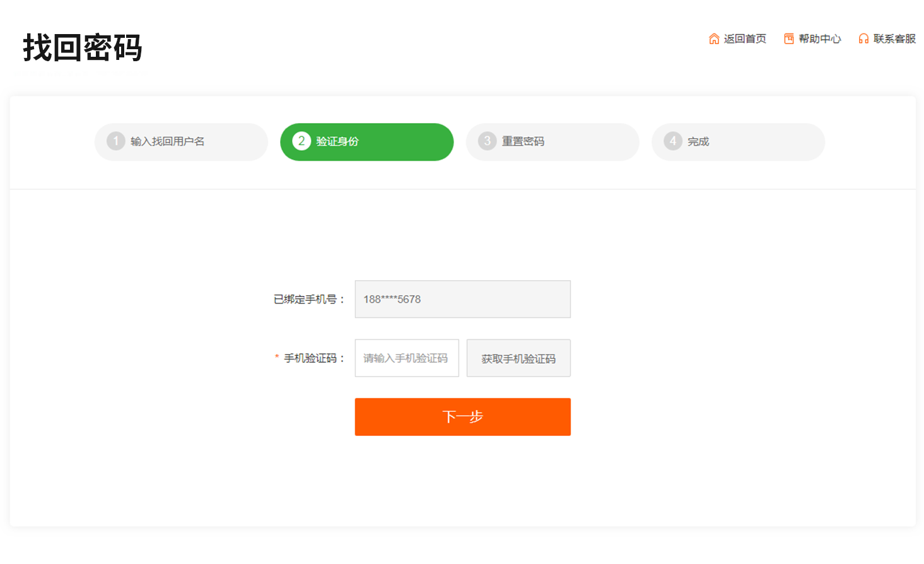This screenshot has width=924, height=564.
Task: Click the bound phone field showing 188****5678
Action: [462, 299]
